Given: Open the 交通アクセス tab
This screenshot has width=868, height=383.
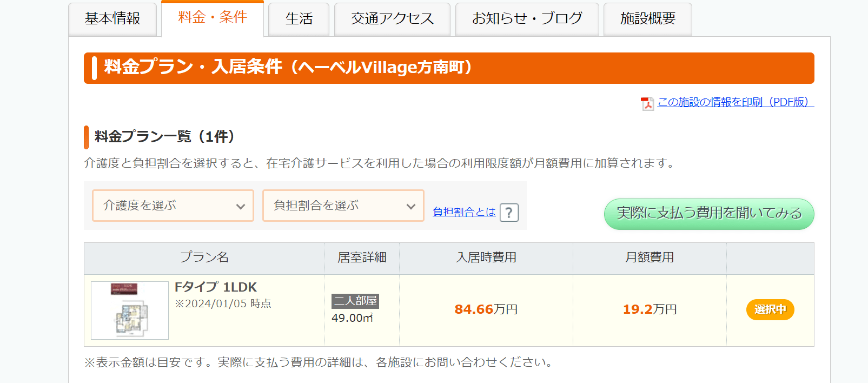Looking at the screenshot, I should click(x=392, y=19).
